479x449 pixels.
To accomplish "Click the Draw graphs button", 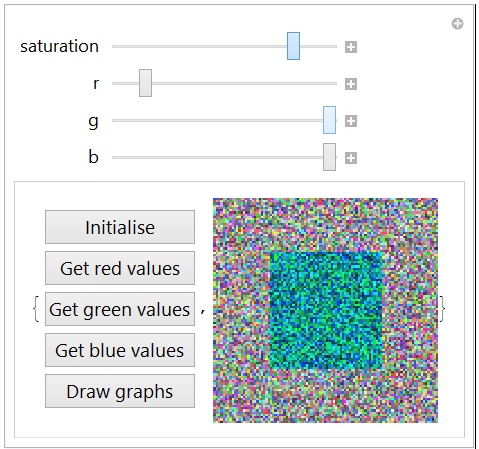I will pyautogui.click(x=120, y=391).
